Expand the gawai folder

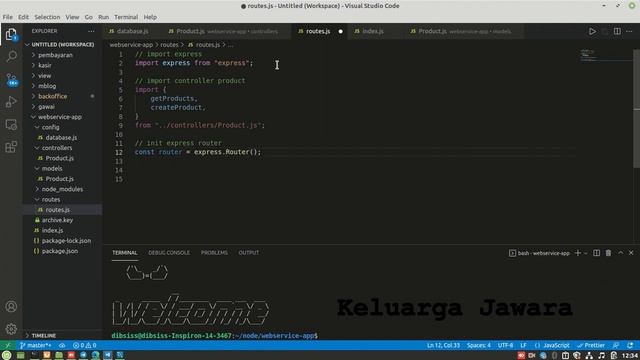point(62,107)
